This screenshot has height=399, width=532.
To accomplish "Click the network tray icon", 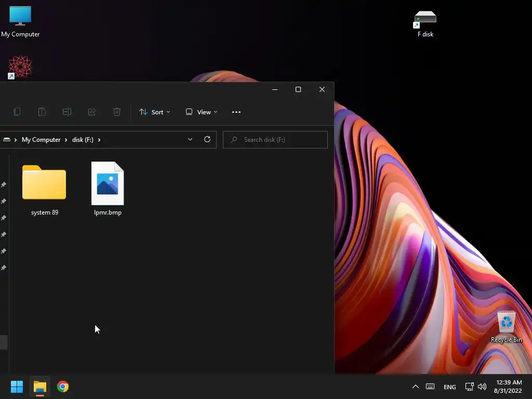I will pos(469,387).
